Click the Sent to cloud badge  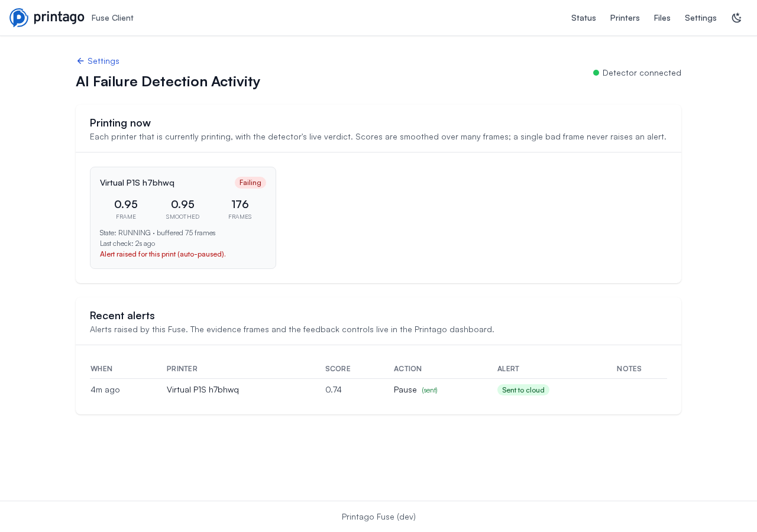(523, 390)
